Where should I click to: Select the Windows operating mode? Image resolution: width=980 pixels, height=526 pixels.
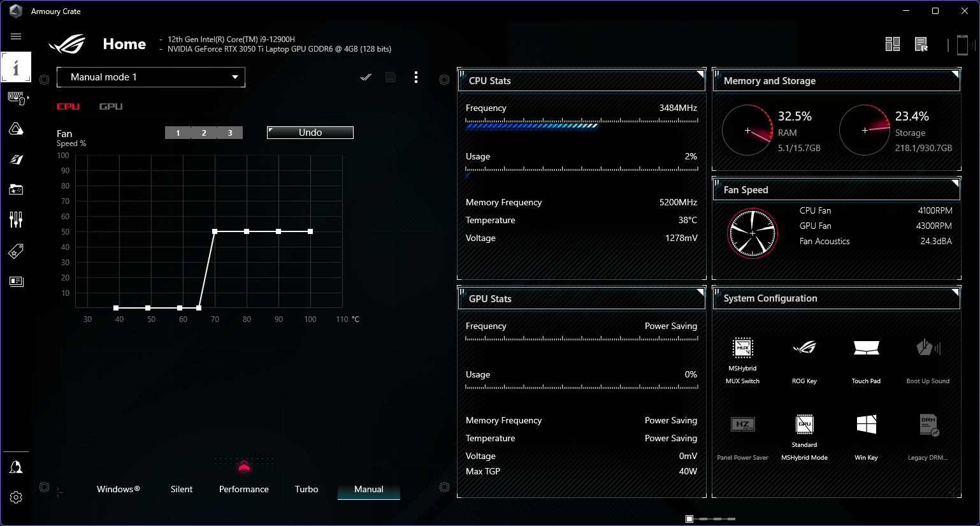tap(119, 489)
